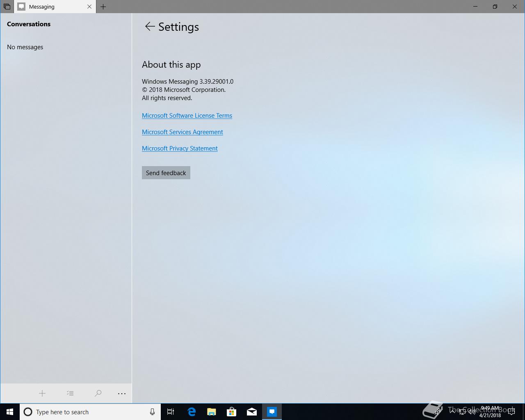Image resolution: width=525 pixels, height=420 pixels.
Task: Click the 'About this app' heading
Action: pyautogui.click(x=171, y=65)
